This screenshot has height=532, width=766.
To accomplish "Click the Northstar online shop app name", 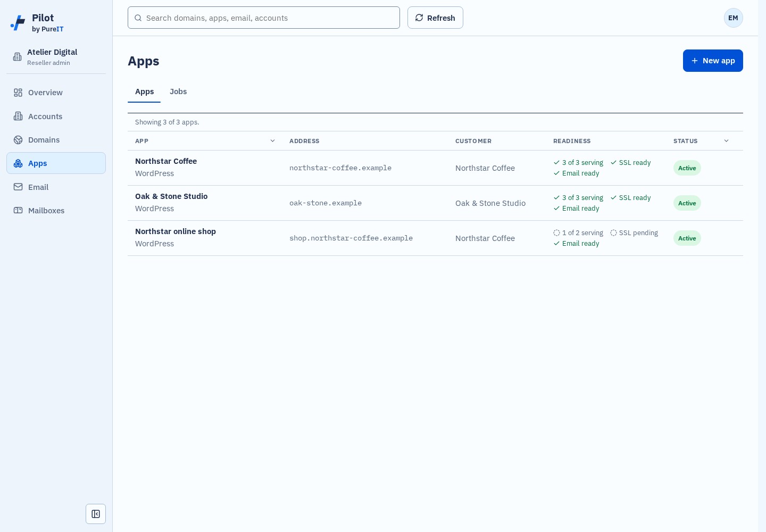I will click(176, 231).
